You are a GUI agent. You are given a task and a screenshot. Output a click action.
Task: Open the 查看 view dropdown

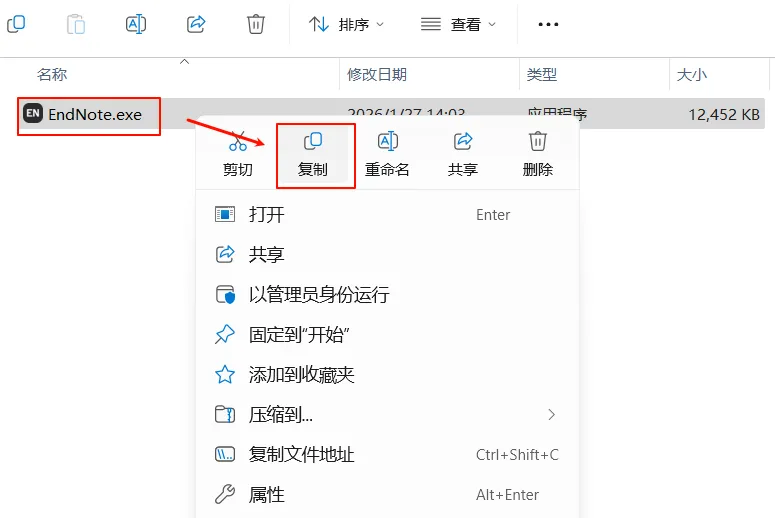[458, 24]
